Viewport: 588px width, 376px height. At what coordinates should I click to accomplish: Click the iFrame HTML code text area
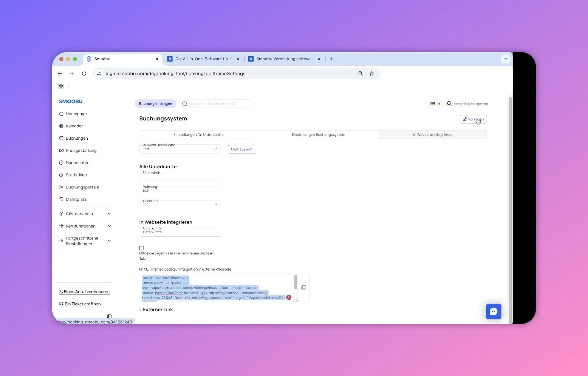[216, 288]
